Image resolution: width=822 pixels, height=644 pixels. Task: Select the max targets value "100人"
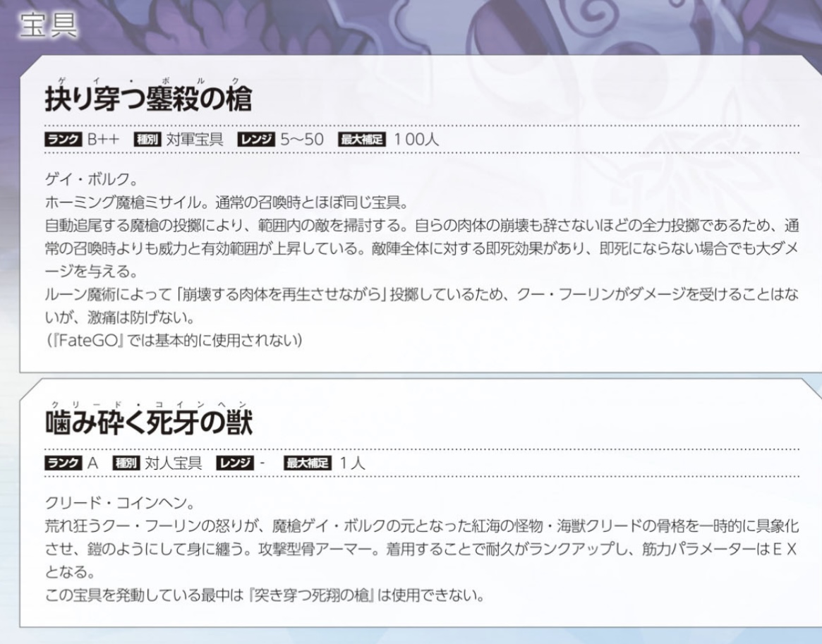(x=416, y=140)
